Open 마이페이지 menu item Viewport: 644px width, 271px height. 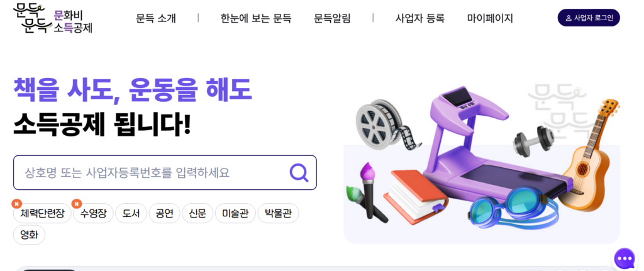[x=490, y=18]
